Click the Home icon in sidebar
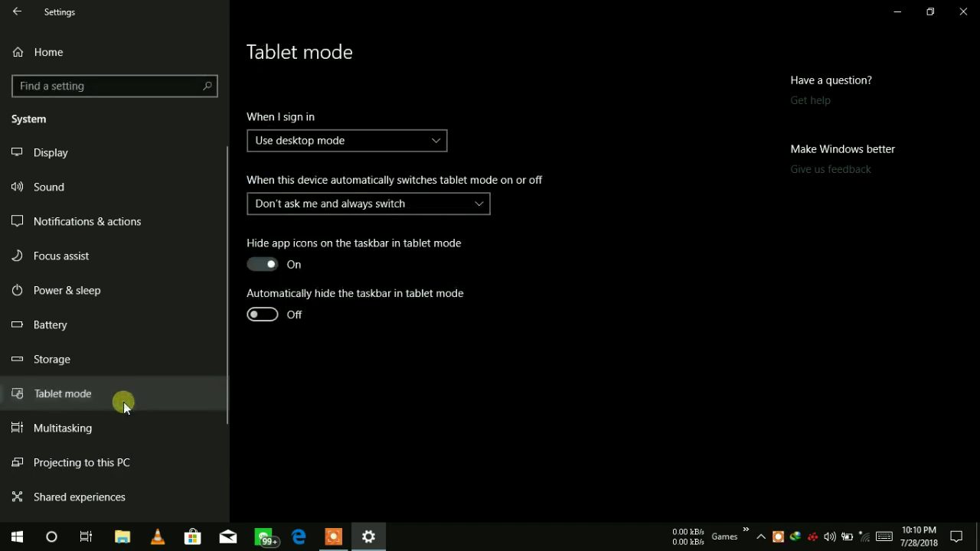Image resolution: width=980 pixels, height=551 pixels. pos(18,52)
